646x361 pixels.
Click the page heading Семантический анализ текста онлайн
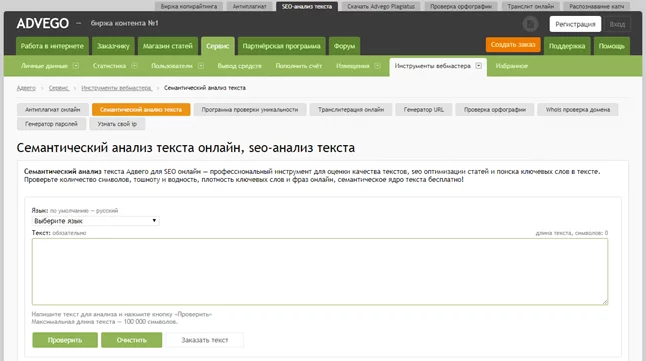click(186, 148)
